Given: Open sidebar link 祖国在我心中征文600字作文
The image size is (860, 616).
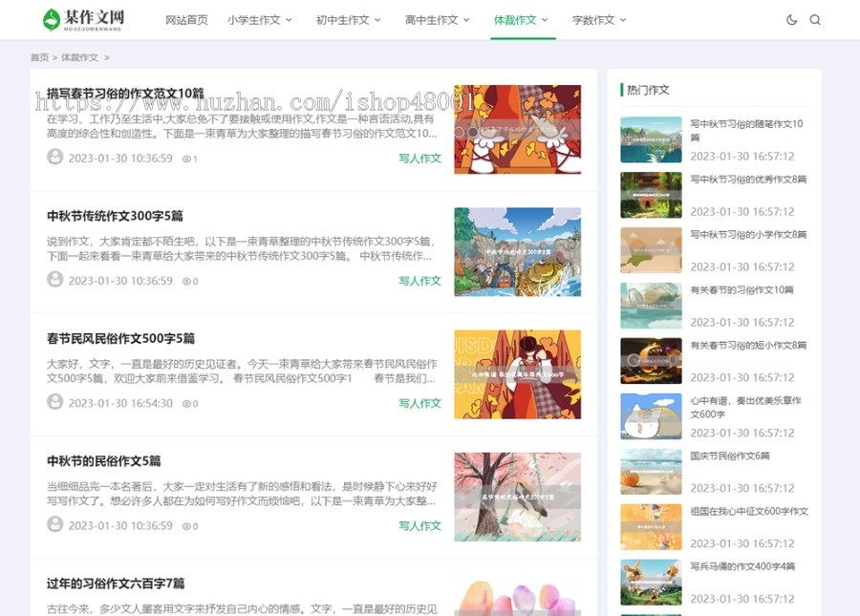Looking at the screenshot, I should (749, 511).
